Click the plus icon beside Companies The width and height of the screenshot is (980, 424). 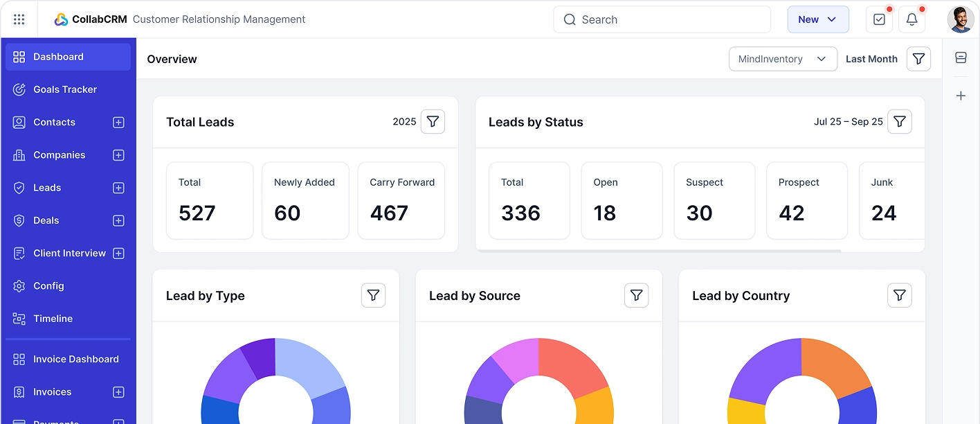tap(118, 154)
